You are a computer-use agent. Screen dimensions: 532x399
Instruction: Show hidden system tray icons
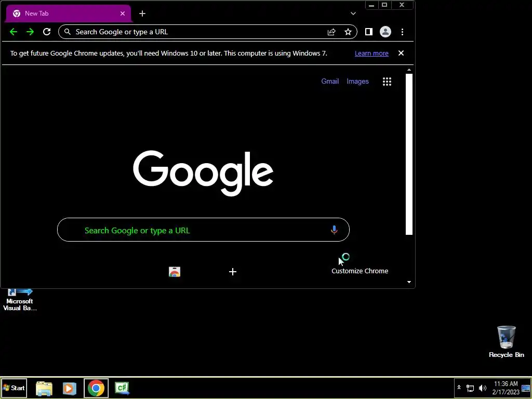click(x=459, y=388)
